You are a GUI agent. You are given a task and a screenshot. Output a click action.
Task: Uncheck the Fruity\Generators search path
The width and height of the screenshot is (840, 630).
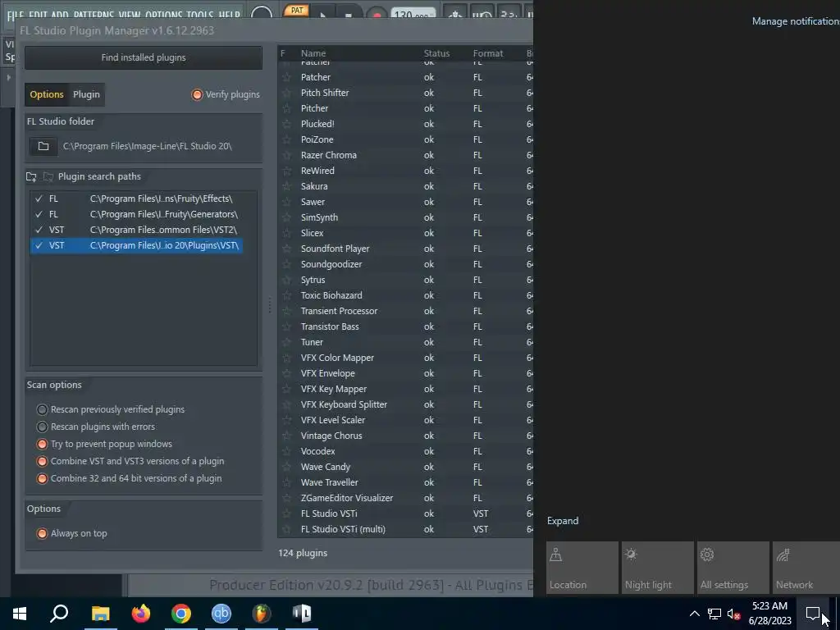tap(39, 214)
